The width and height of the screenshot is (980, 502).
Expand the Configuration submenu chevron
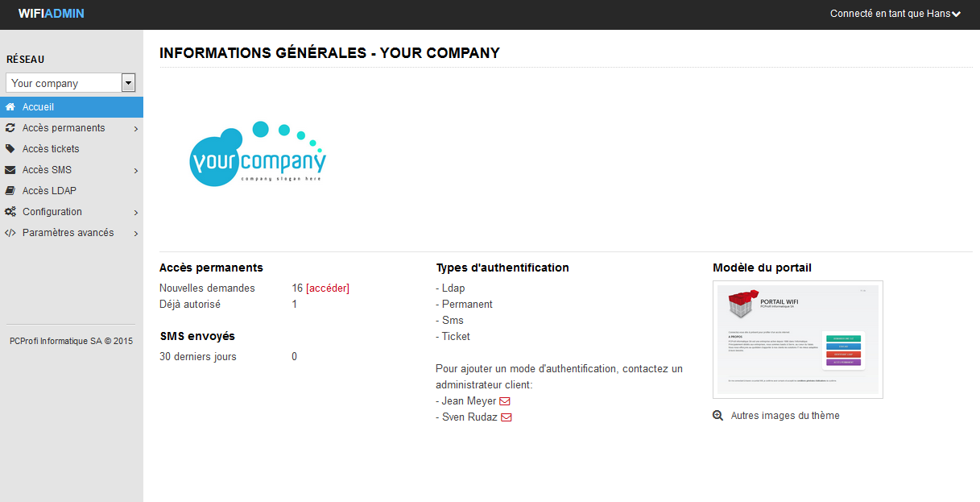136,213
